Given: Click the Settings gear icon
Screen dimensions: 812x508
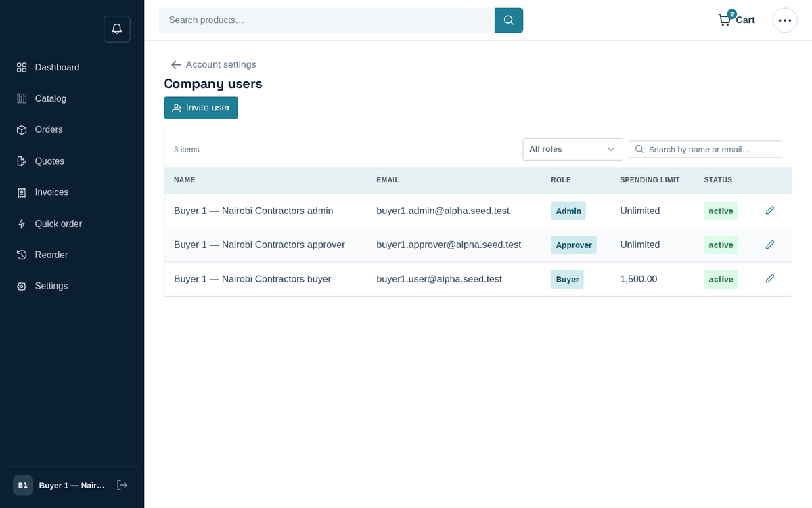Looking at the screenshot, I should [x=22, y=287].
